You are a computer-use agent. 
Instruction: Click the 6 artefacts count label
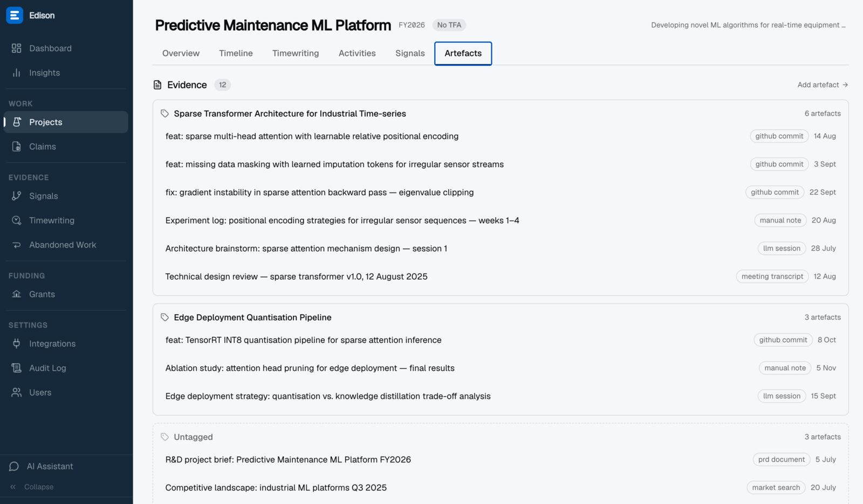823,114
